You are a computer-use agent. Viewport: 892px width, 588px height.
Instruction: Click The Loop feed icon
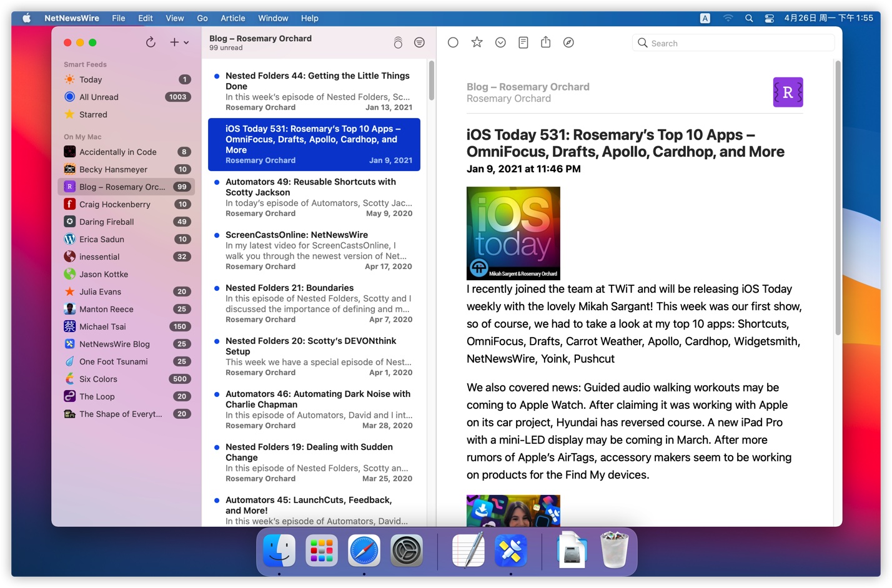(70, 396)
